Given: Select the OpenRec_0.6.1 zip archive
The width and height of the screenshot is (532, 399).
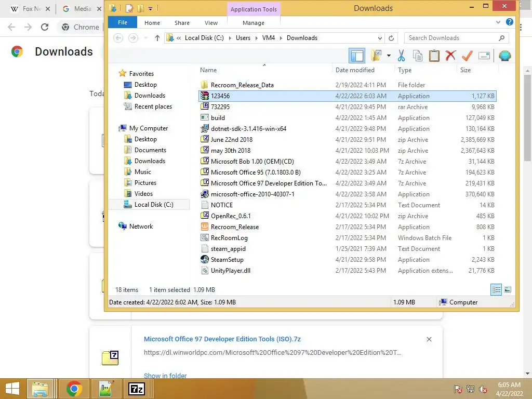Looking at the screenshot, I should pos(347,216).
